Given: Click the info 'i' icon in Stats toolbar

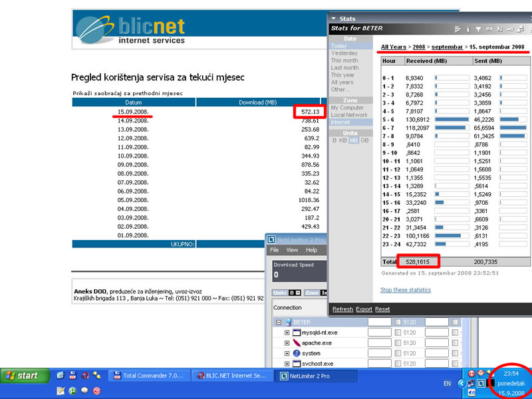Looking at the screenshot, I should coord(468,29).
